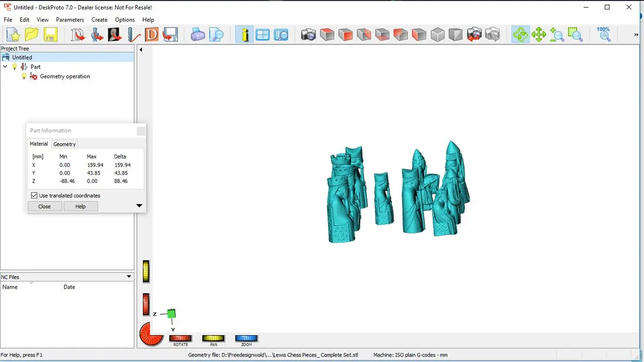Click the Load Bitmap icon with portrait photo
This screenshot has height=362, width=644.
(x=114, y=35)
